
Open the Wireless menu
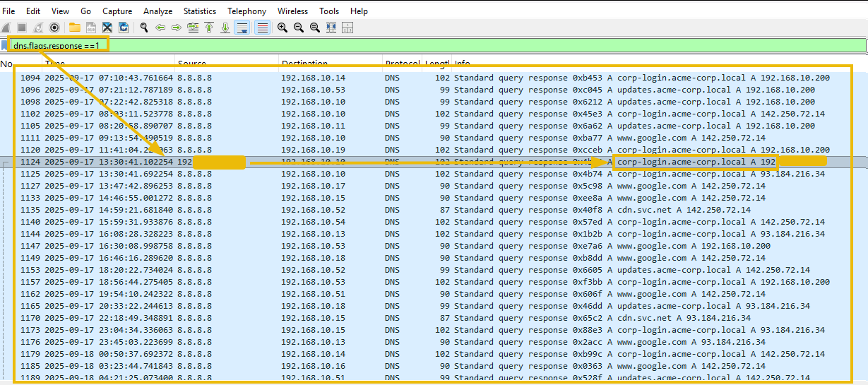point(292,11)
